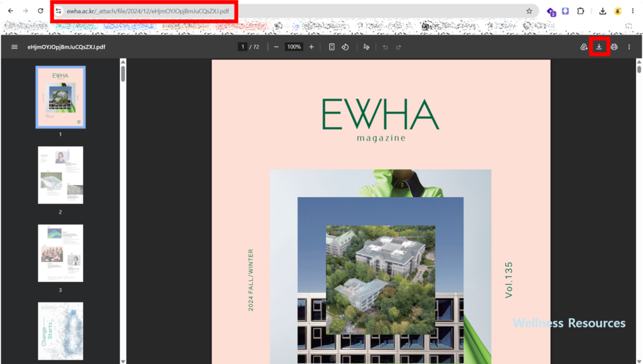This screenshot has width=643, height=364.
Task: Redo the annotation
Action: point(399,46)
